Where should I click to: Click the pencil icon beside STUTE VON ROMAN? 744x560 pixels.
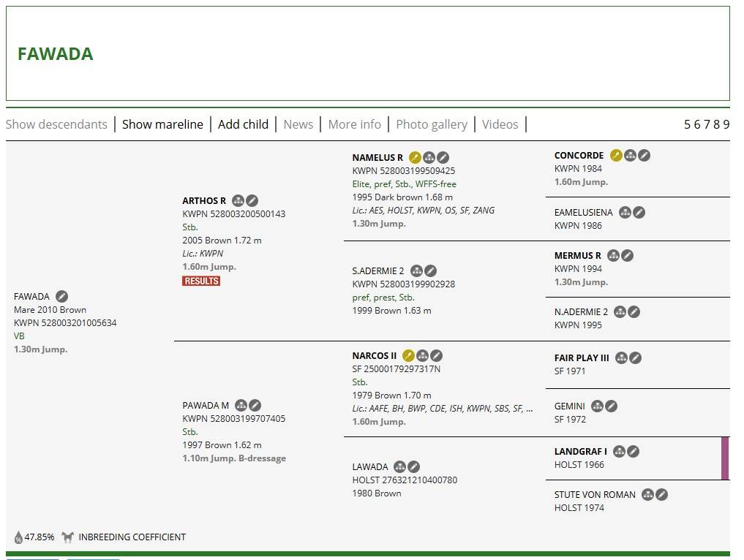tap(662, 495)
